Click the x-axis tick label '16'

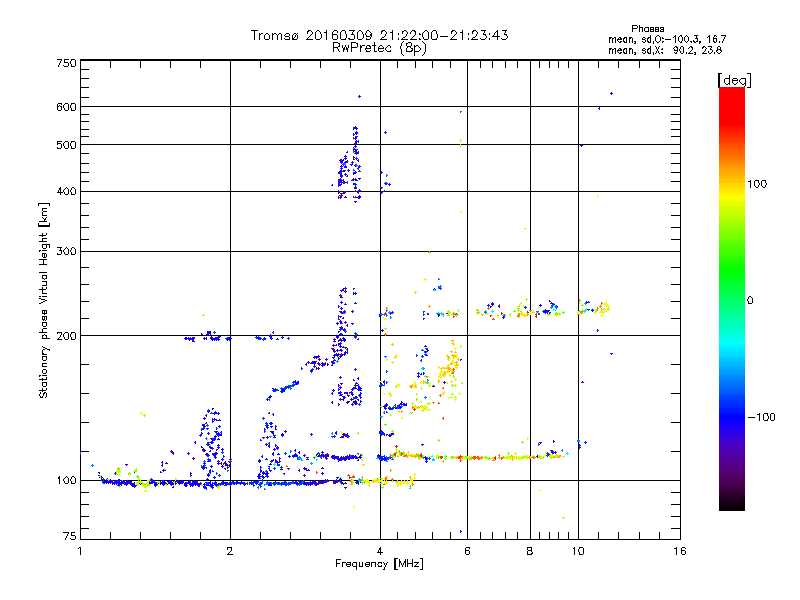(680, 551)
